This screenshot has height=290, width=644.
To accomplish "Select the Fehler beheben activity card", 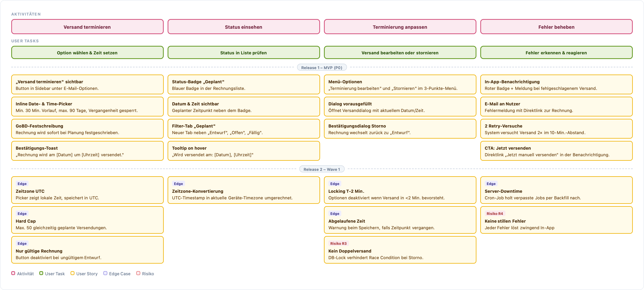I will [556, 27].
